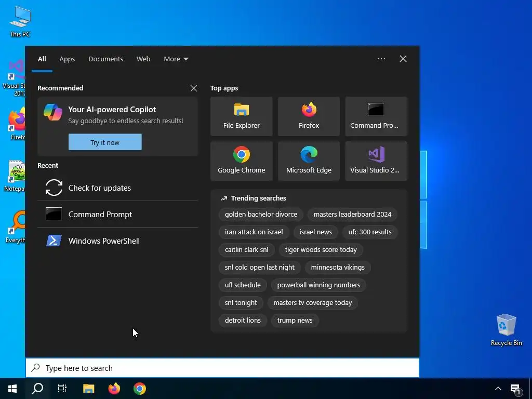Search detroit lions trend
The width and height of the screenshot is (532, 399).
pos(243,320)
